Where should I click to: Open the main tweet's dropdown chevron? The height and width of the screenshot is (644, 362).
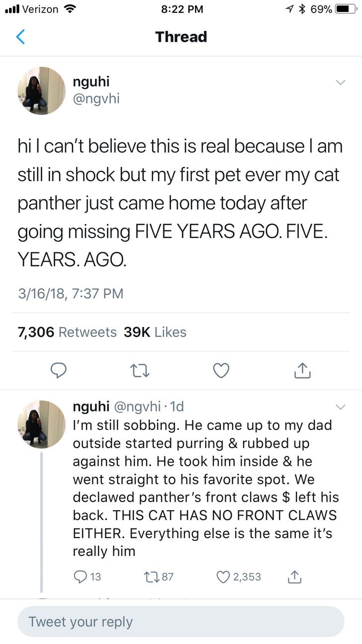(340, 82)
